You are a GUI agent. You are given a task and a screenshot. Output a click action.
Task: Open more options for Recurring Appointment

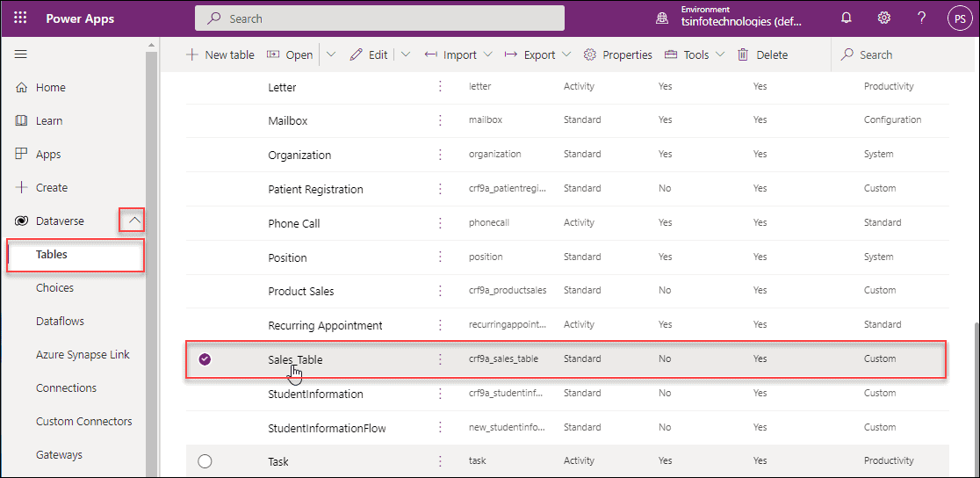coord(441,325)
